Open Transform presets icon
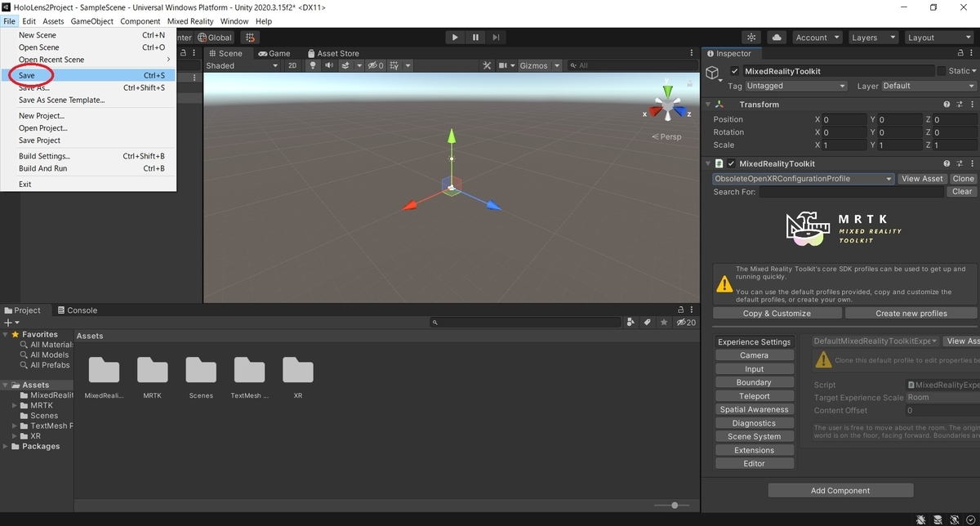980x526 pixels. (960, 105)
